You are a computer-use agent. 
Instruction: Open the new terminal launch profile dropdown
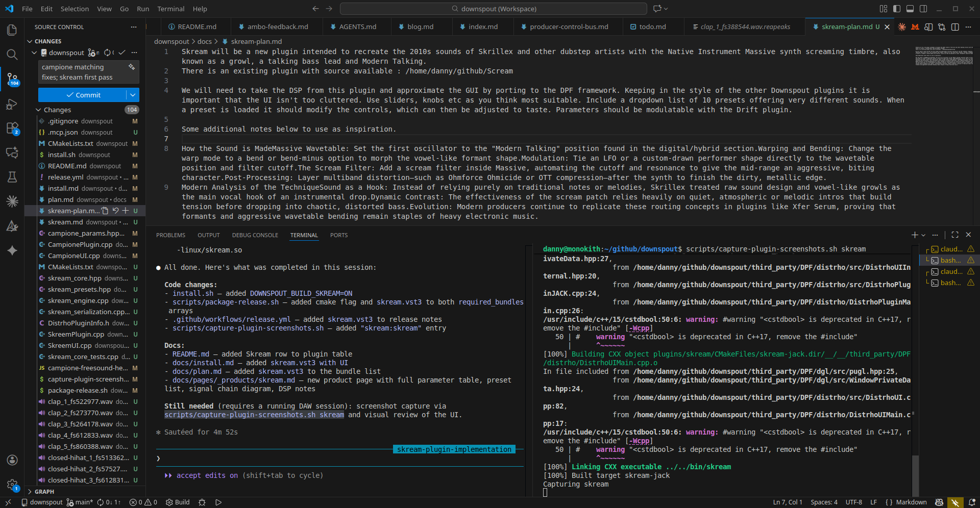coord(923,235)
